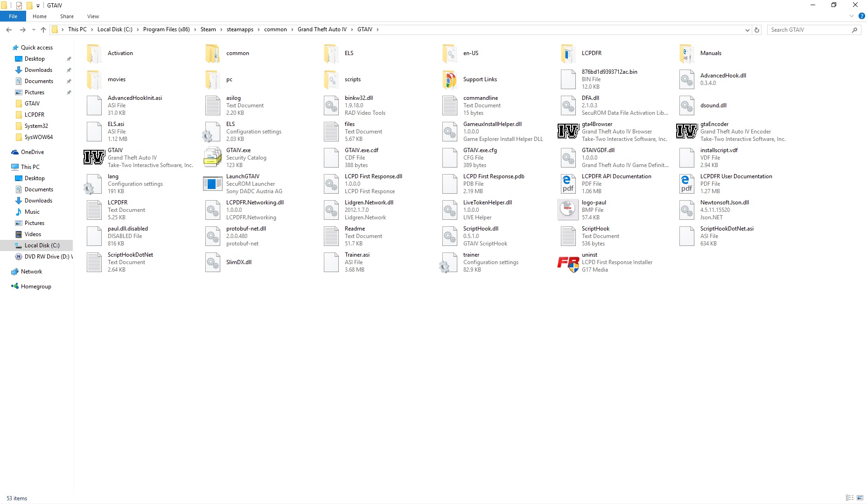Open Music under This PC
The height and width of the screenshot is (504, 867).
point(32,212)
